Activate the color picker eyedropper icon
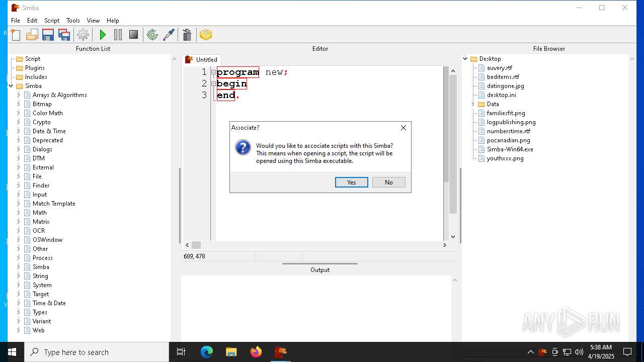This screenshot has height=362, width=644. point(169,35)
